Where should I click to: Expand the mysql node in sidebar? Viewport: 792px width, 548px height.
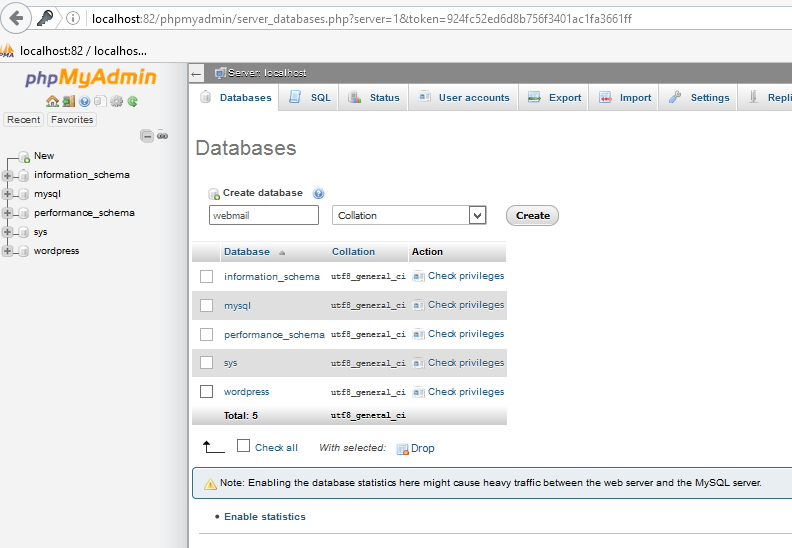tap(7, 194)
